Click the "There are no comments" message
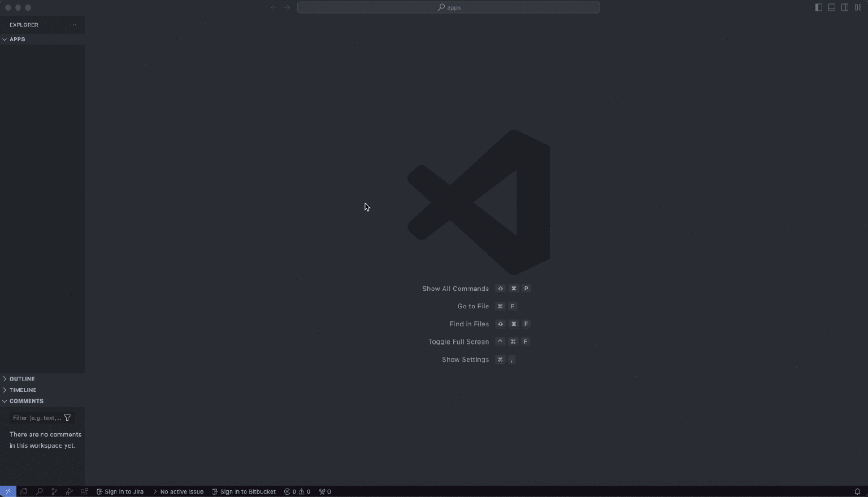The height and width of the screenshot is (497, 868). click(45, 440)
